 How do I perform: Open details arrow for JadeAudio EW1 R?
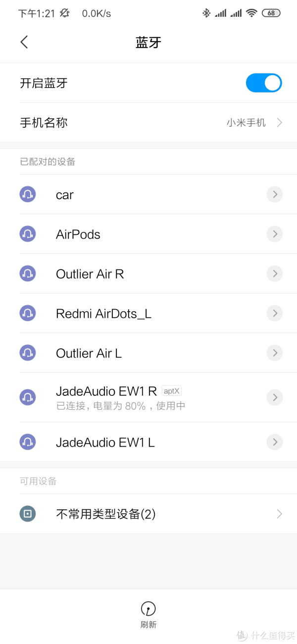click(x=274, y=397)
